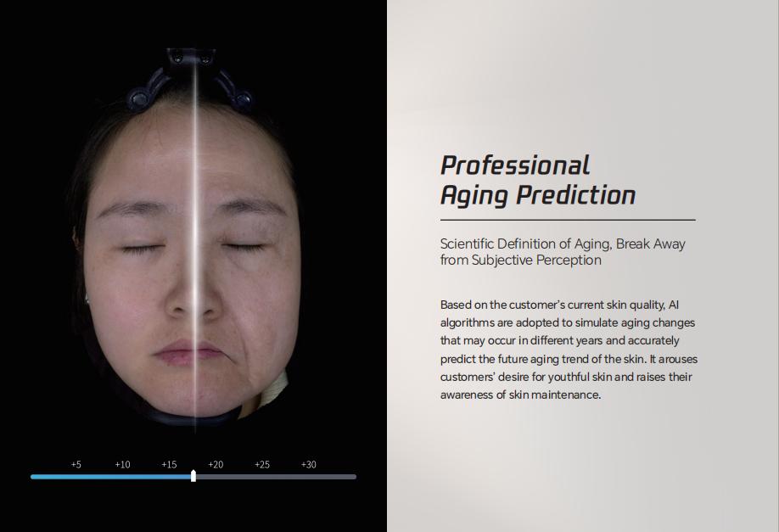Click the vertical before/after comparison divider line

coord(195,241)
